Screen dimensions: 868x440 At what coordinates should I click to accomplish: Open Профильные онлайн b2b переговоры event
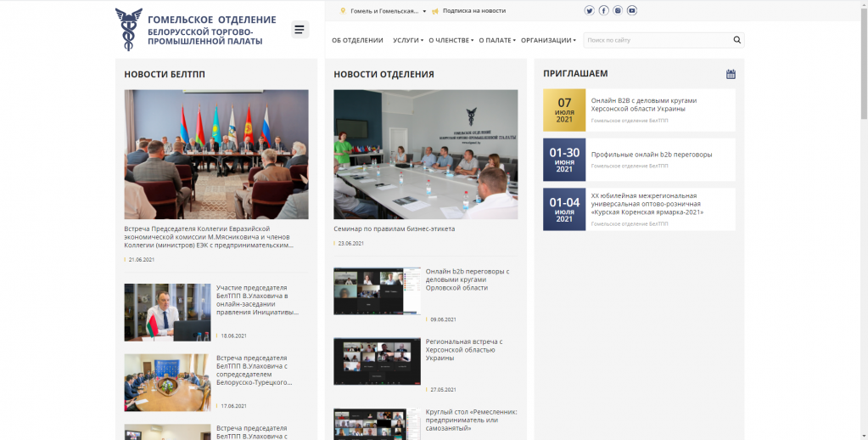(652, 155)
